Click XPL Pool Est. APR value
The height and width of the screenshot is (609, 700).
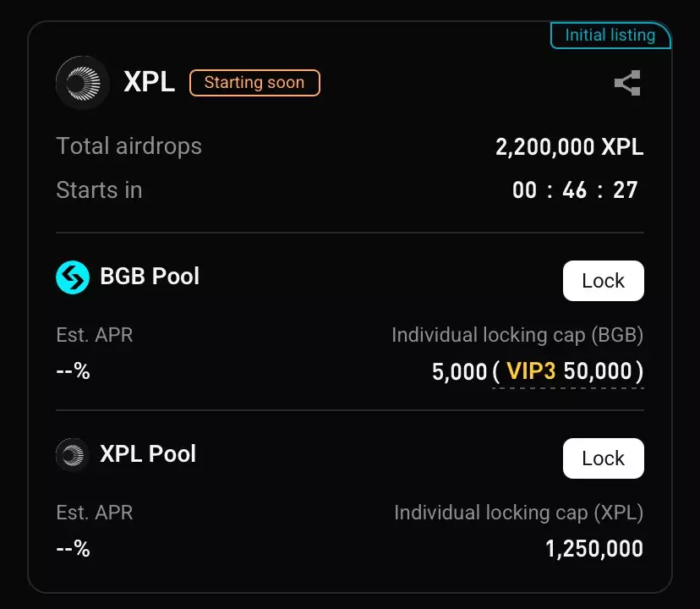(73, 549)
